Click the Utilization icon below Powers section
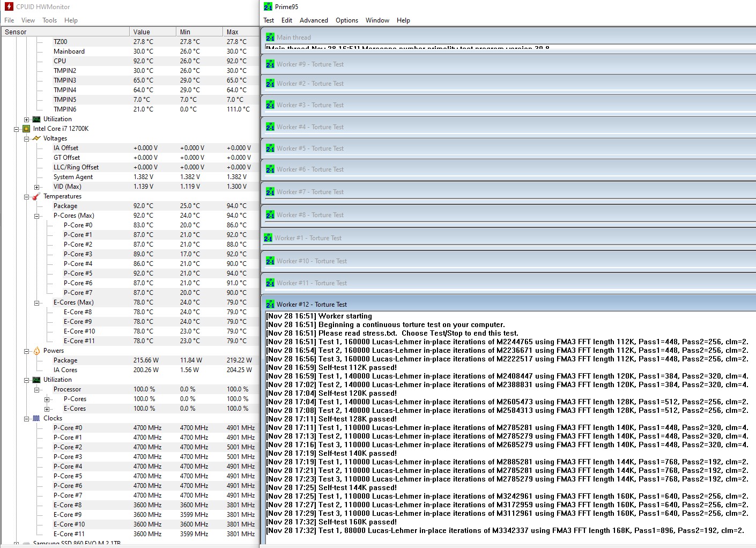Image resolution: width=756 pixels, height=548 pixels. click(x=36, y=380)
